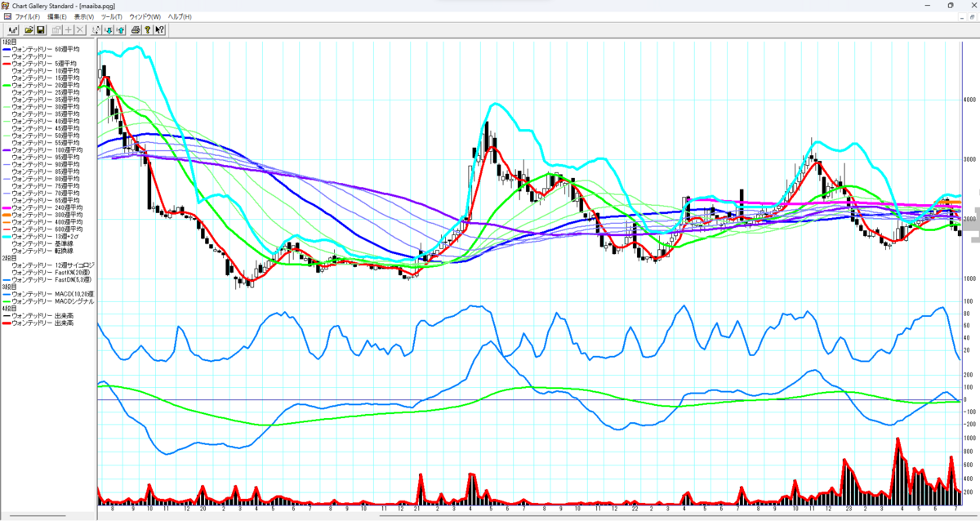Select the 2段目 legend header
980x521 pixels.
coord(9,258)
